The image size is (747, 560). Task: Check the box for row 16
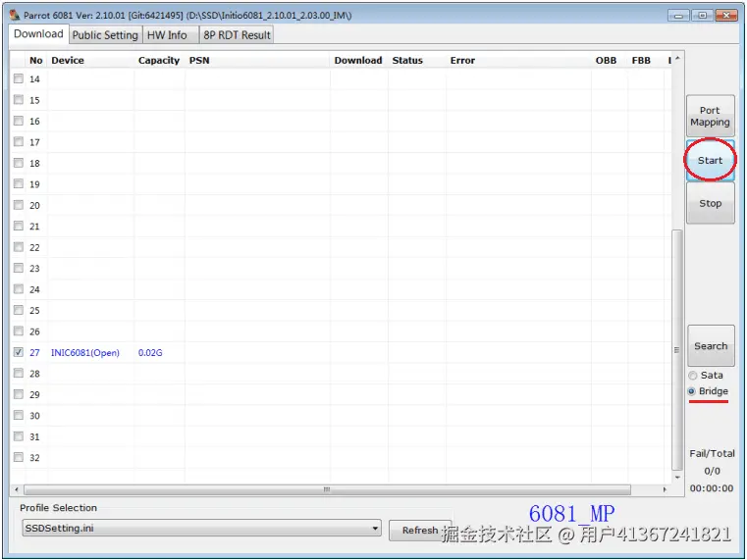pyautogui.click(x=19, y=121)
